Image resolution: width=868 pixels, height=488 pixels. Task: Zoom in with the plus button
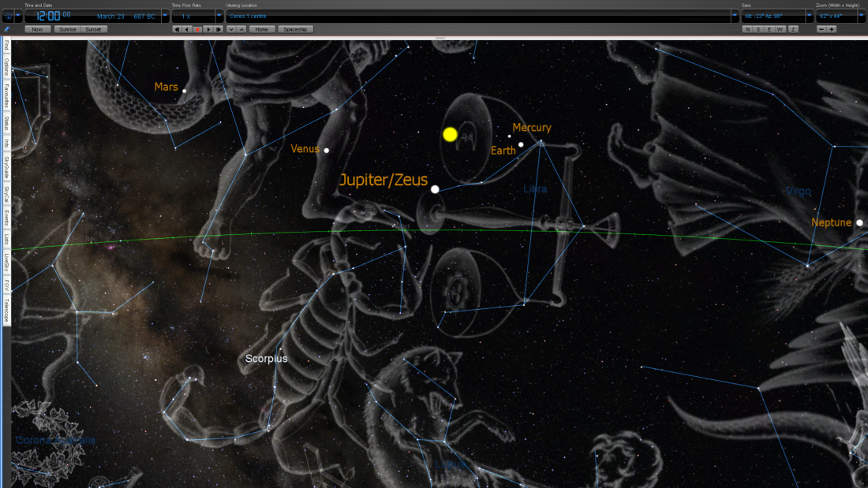[832, 29]
